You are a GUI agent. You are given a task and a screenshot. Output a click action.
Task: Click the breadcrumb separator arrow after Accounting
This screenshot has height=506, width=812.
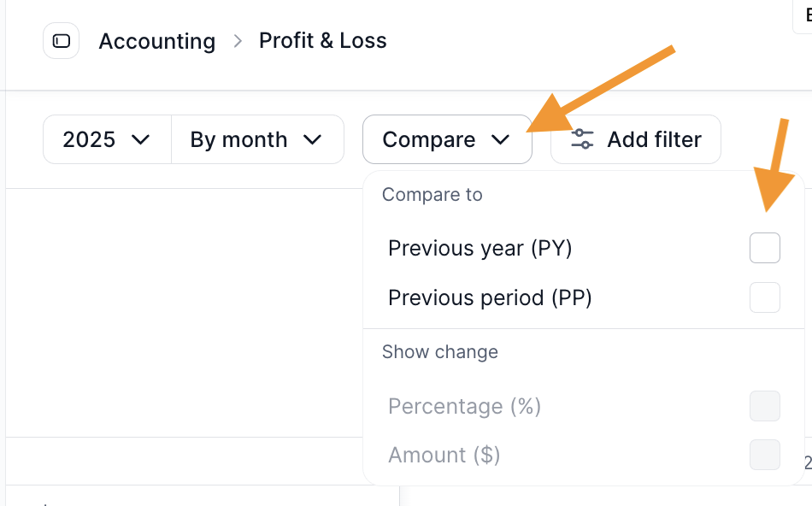tap(238, 41)
